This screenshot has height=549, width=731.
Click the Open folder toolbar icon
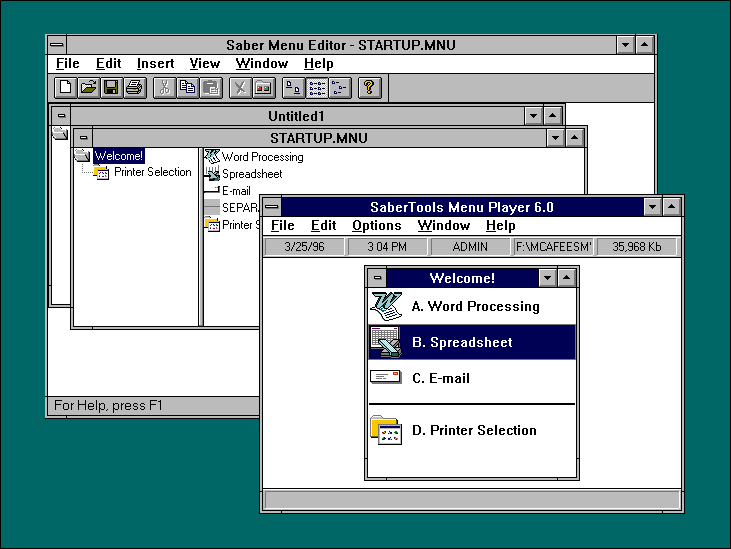tap(89, 88)
